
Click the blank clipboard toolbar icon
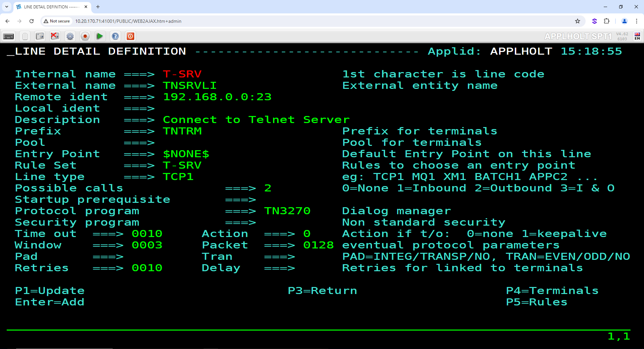pos(25,36)
